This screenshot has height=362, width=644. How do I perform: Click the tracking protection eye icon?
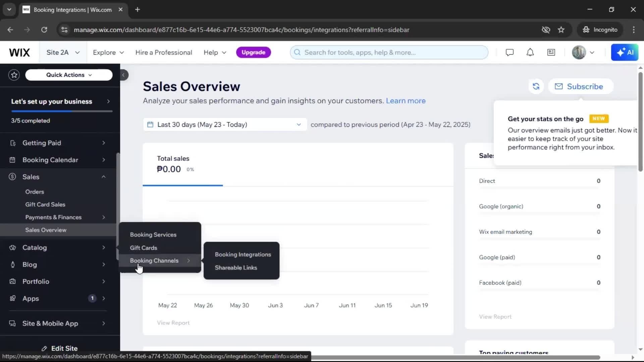(x=546, y=30)
